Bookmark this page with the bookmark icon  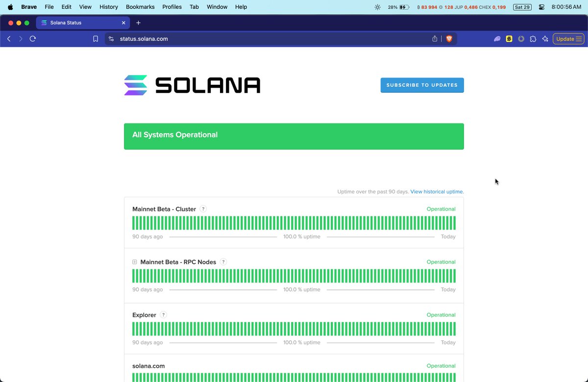click(96, 39)
